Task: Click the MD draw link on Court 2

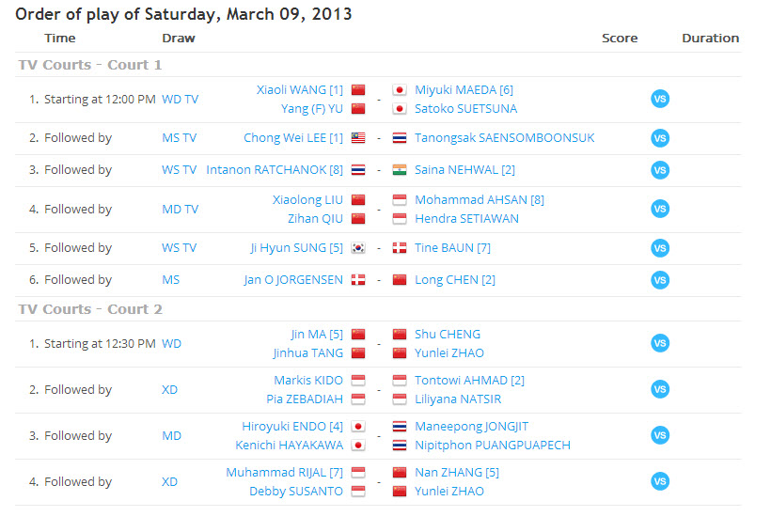Action: [x=171, y=435]
